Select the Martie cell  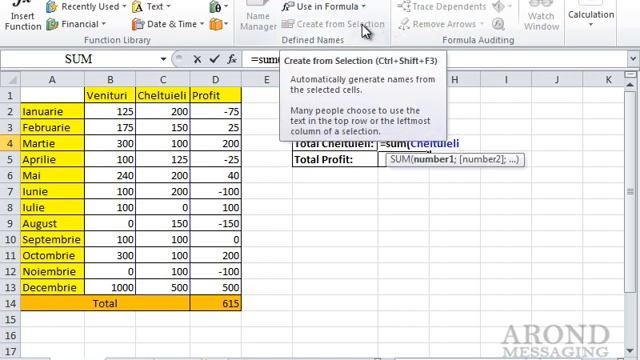click(x=52, y=144)
